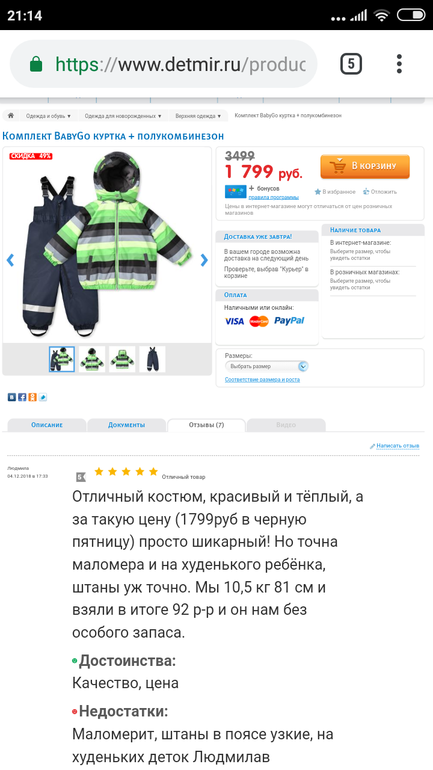
Task: Share product on VK icon
Action: point(11,397)
